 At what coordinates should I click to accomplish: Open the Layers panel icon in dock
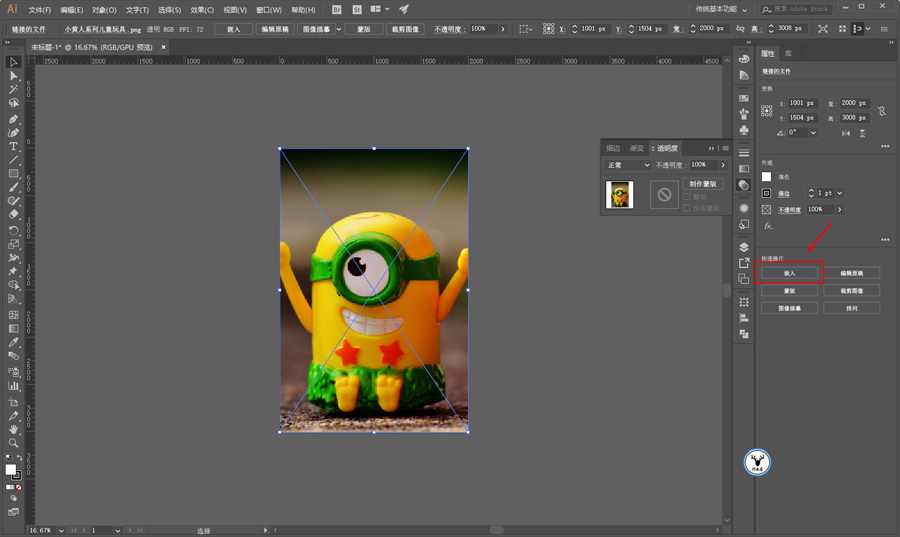pyautogui.click(x=744, y=247)
